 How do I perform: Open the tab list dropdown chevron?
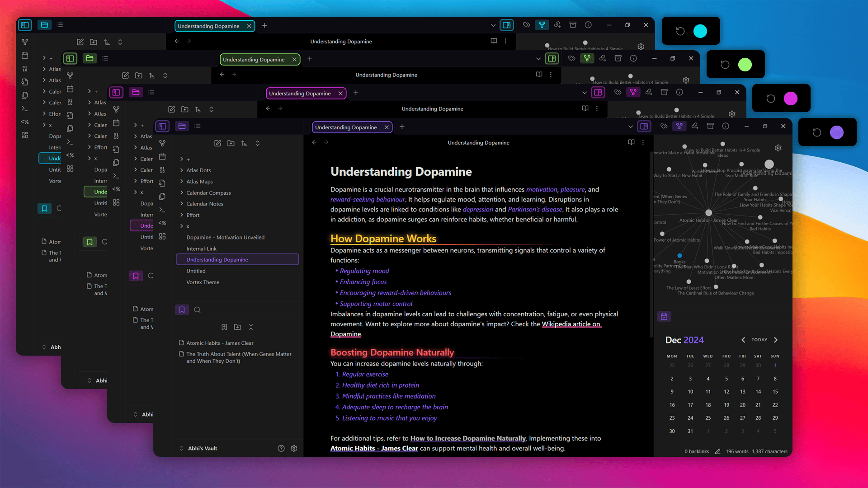coord(631,127)
